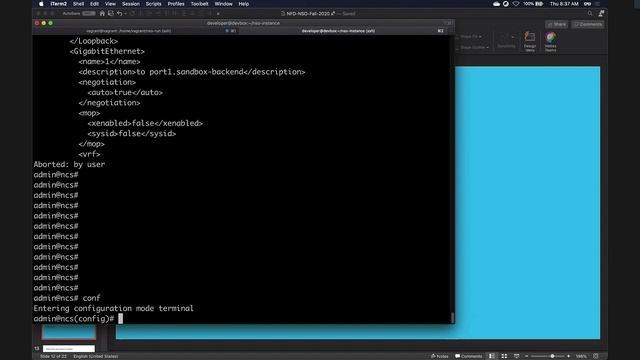Open Design Ideas in PowerPoint ribbon
The image size is (640, 360).
coord(530,42)
